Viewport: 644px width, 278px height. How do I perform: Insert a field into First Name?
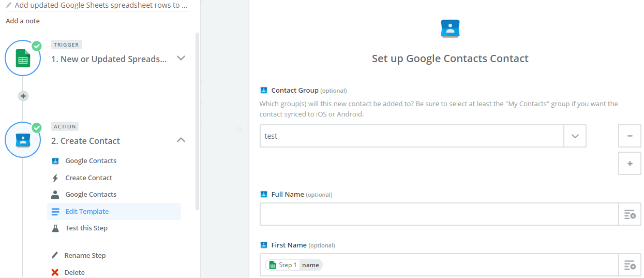[630, 265]
